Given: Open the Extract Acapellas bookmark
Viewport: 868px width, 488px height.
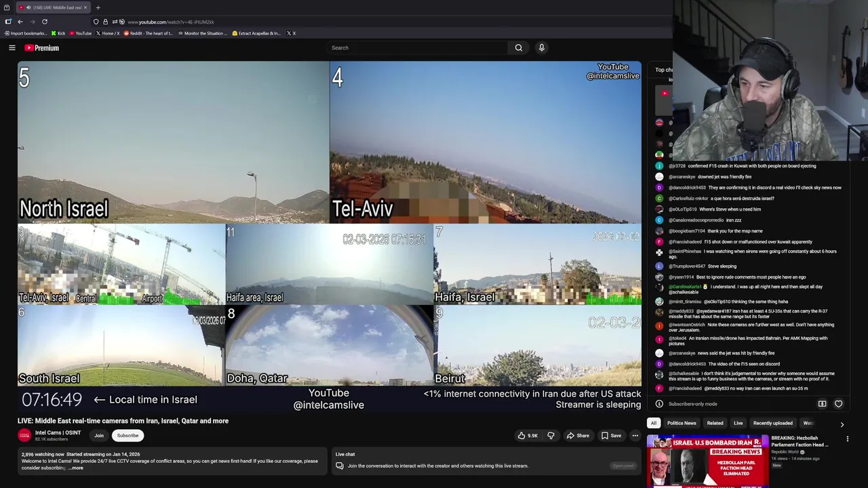Looking at the screenshot, I should [x=256, y=33].
